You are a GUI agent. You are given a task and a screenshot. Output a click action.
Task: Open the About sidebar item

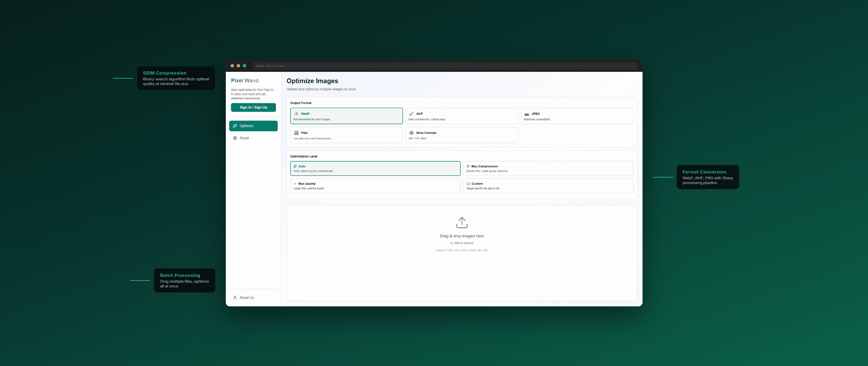click(244, 138)
